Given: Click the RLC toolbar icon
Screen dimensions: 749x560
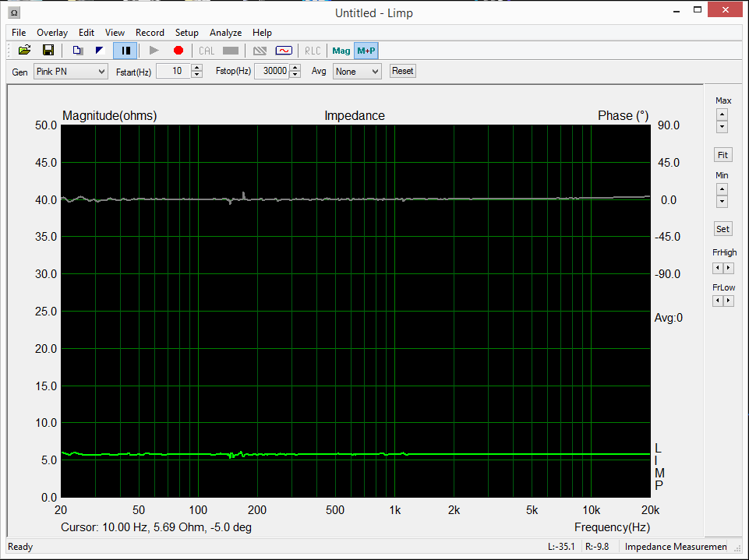Looking at the screenshot, I should click(313, 51).
